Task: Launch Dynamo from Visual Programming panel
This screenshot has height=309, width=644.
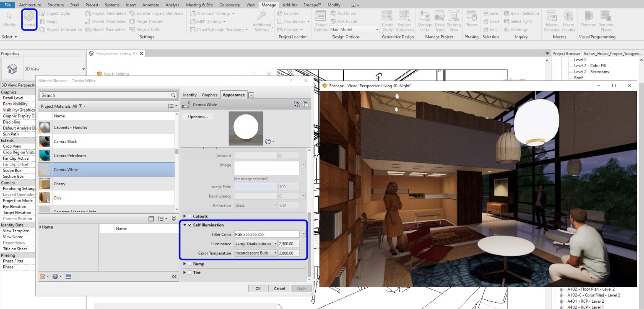Action: [x=588, y=20]
